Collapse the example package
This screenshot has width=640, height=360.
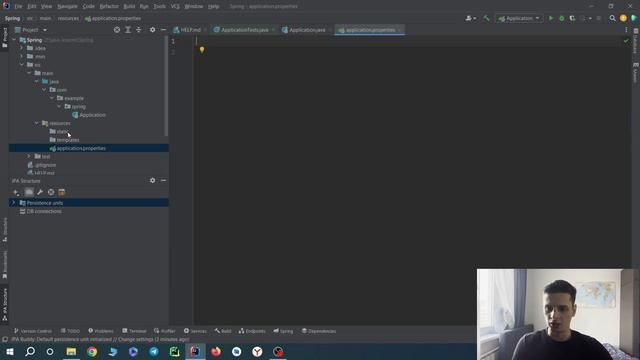point(52,98)
